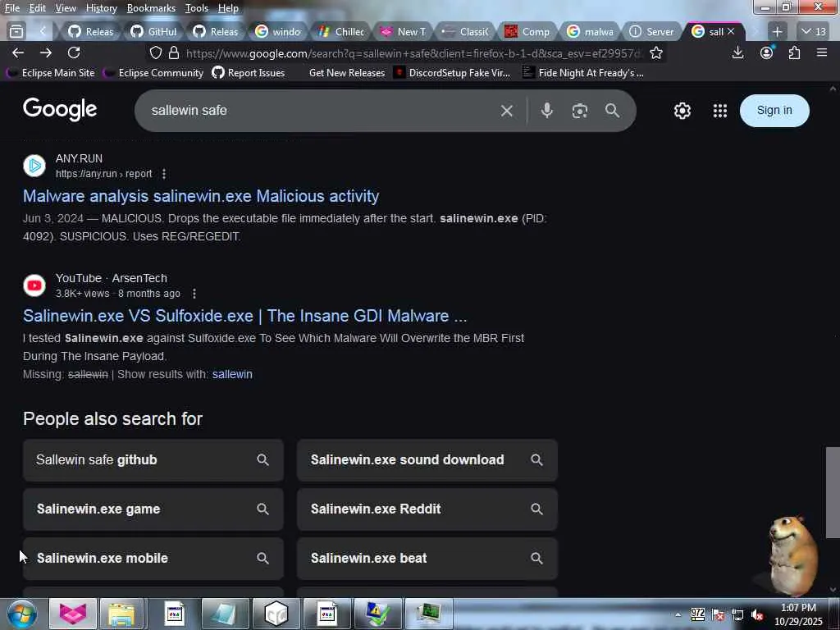Open the Eclipse Community bookmark
The width and height of the screenshot is (840, 630).
coord(153,73)
